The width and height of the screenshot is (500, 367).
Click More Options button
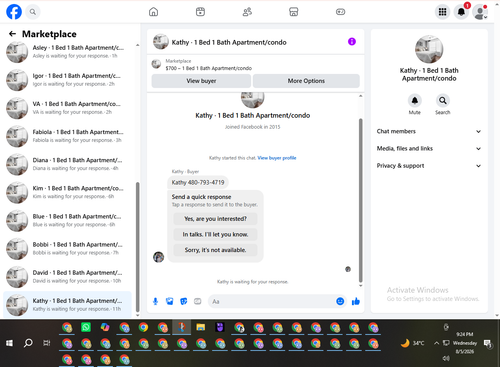[306, 81]
